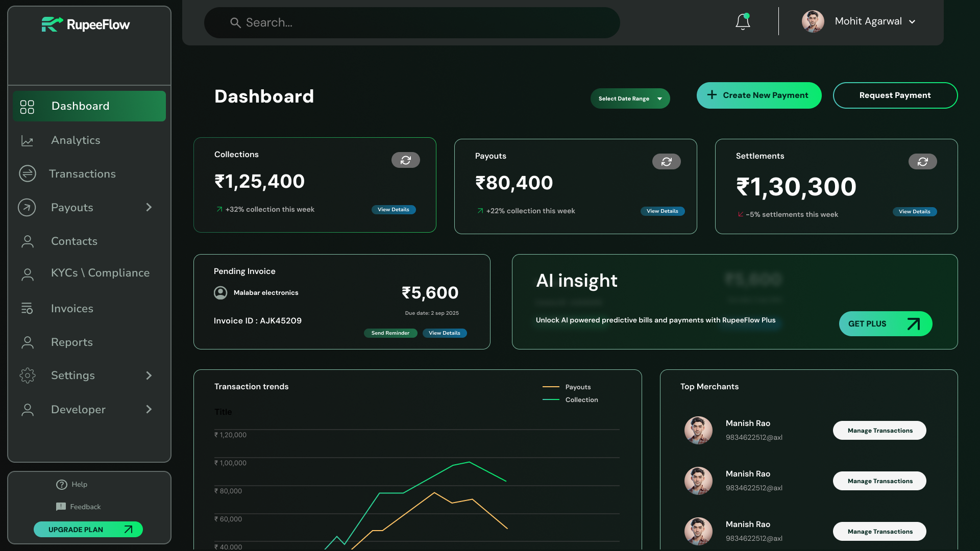
Task: Click the RupeeFlow logo
Action: (x=86, y=24)
